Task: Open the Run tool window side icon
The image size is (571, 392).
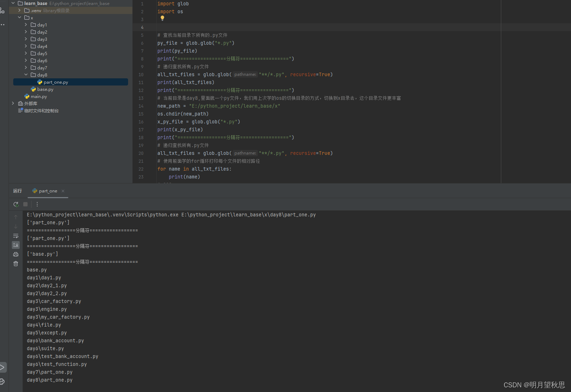Action: pyautogui.click(x=2, y=367)
